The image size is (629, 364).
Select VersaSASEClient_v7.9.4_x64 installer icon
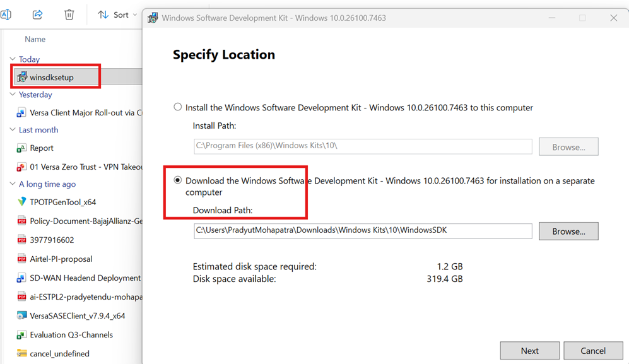click(x=21, y=316)
